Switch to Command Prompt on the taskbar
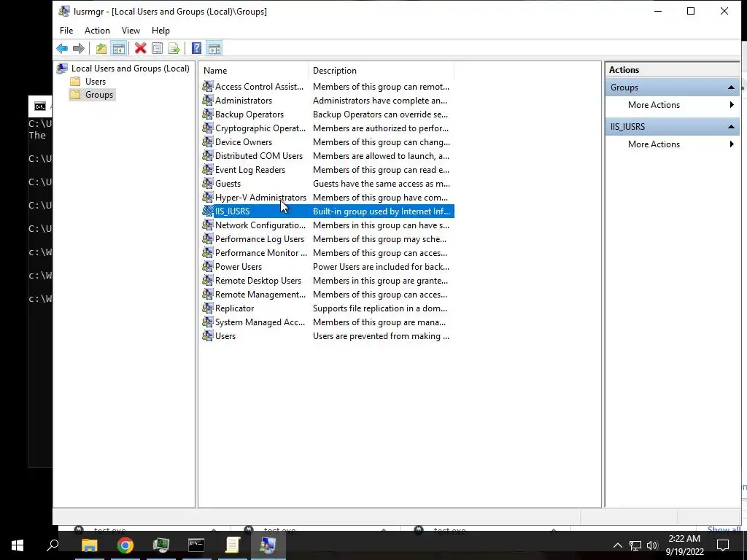The height and width of the screenshot is (560, 747). (x=196, y=545)
